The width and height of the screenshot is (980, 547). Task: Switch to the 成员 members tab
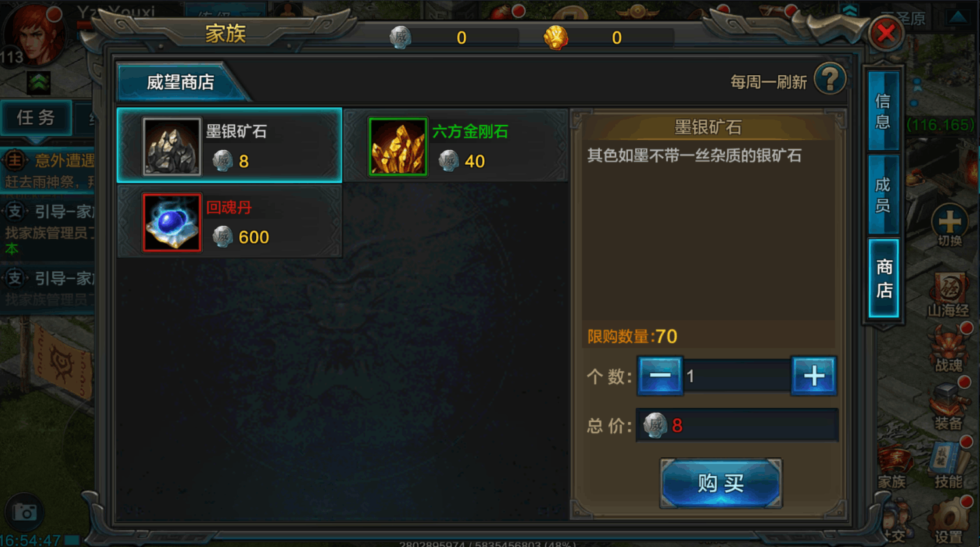883,195
